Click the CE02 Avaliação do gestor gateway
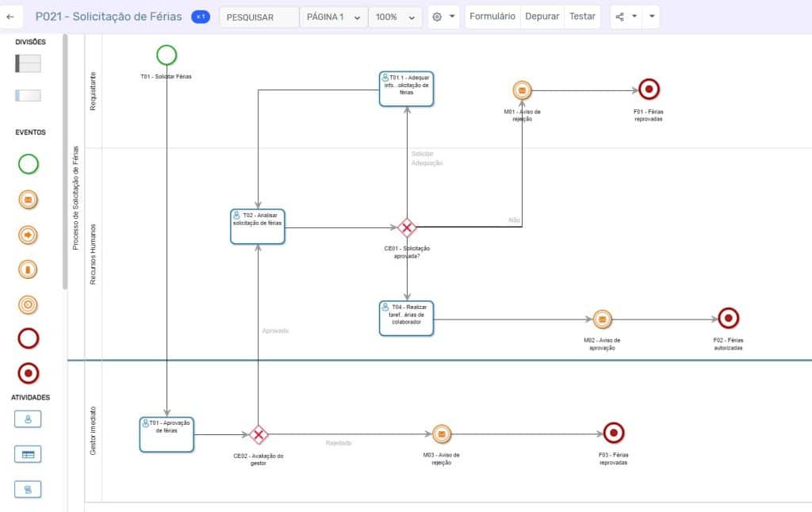This screenshot has height=512, width=812. point(258,434)
